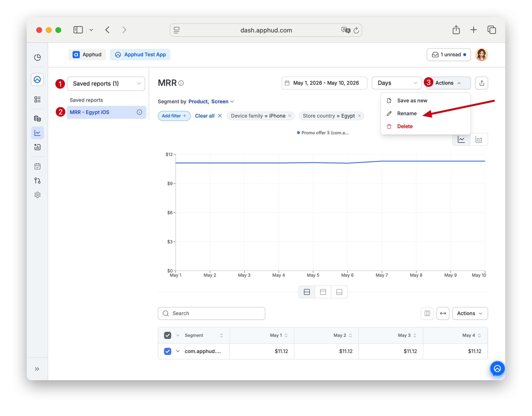
Task: Reload the page in Safari
Action: click(356, 30)
